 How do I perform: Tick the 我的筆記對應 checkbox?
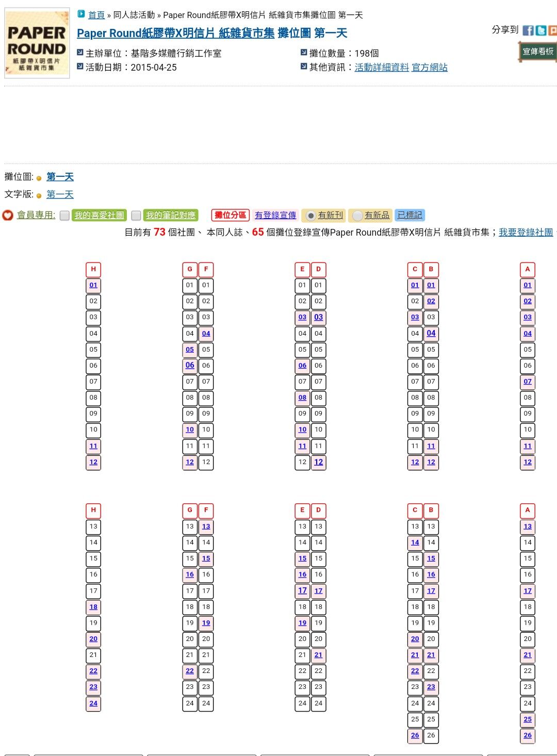pos(136,216)
